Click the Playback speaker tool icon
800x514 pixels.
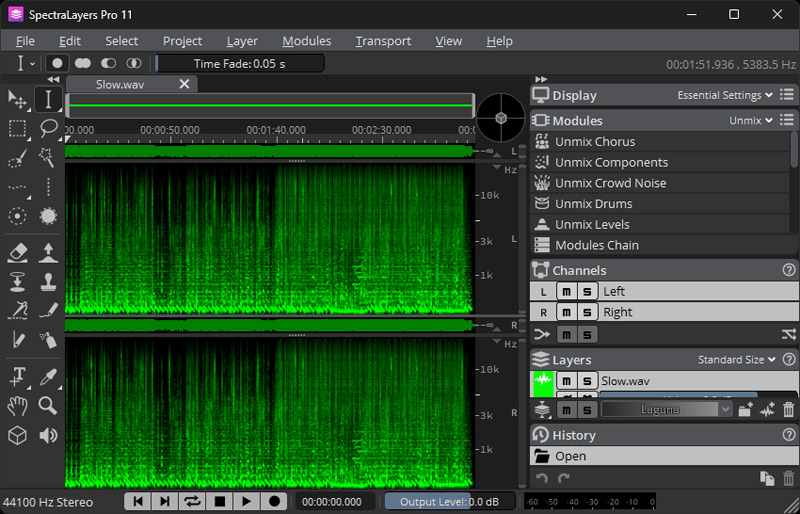pos(48,436)
